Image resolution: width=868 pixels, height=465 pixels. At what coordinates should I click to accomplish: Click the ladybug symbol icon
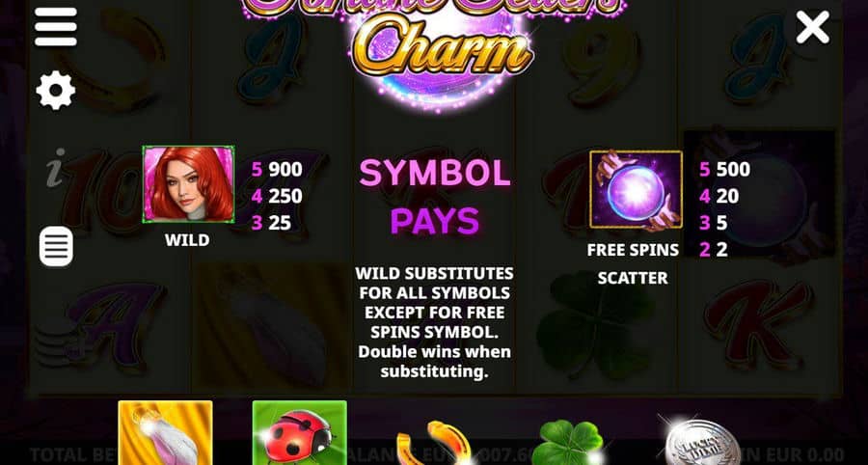click(x=300, y=433)
